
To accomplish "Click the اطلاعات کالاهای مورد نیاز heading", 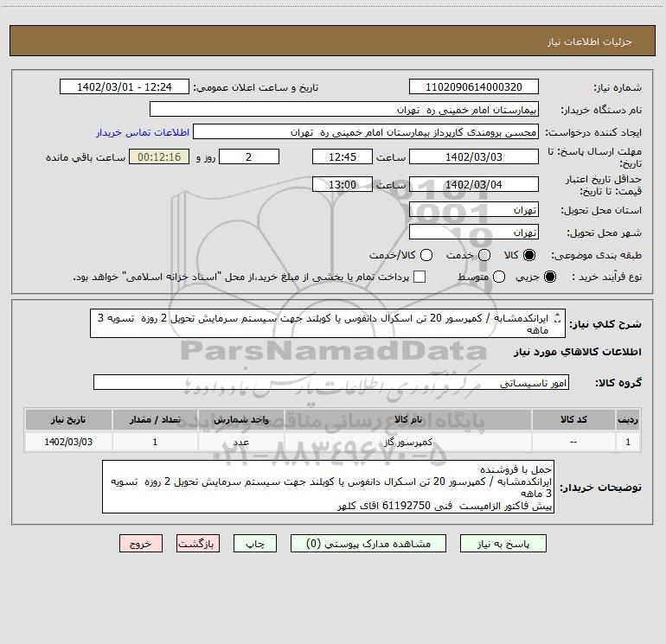I will 578,352.
